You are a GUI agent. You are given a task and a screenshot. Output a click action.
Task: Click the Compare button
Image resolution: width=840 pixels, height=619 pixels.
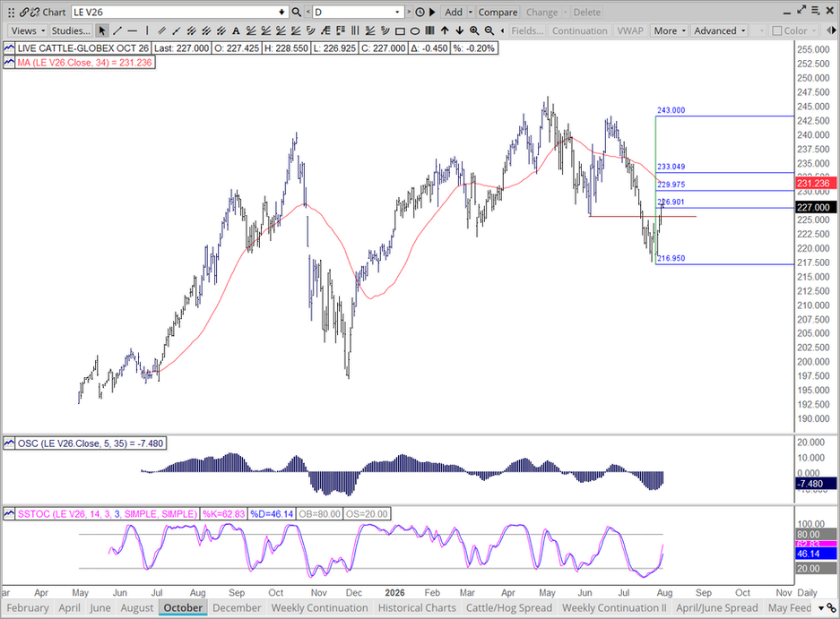(498, 12)
